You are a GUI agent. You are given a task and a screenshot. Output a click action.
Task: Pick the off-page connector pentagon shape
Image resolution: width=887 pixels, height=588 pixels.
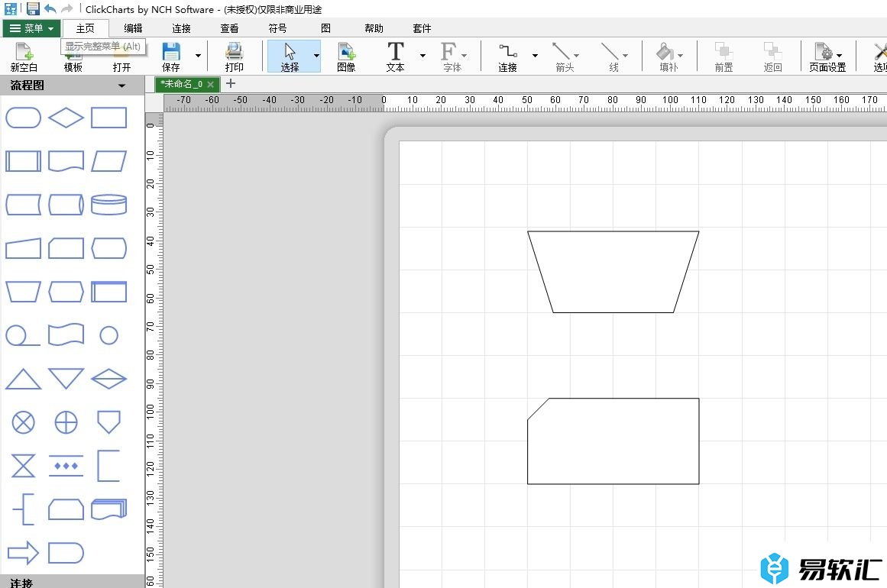(108, 422)
